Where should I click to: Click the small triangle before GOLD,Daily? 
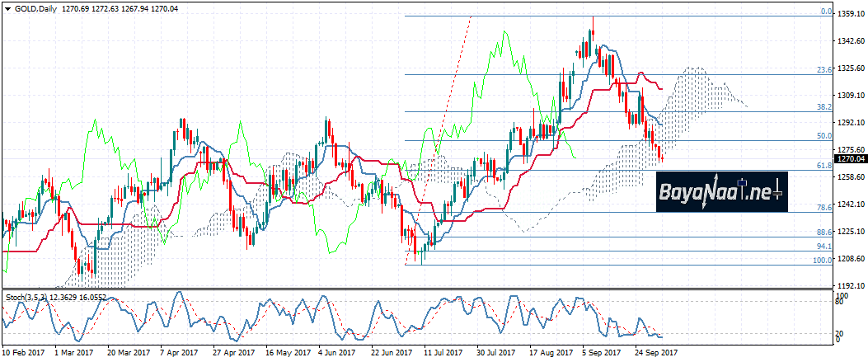[7, 6]
